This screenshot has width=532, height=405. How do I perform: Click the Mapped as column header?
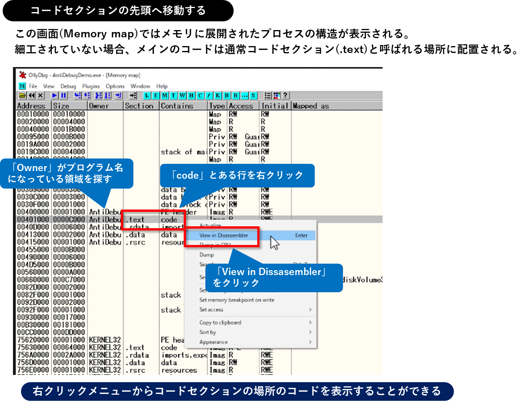point(337,106)
